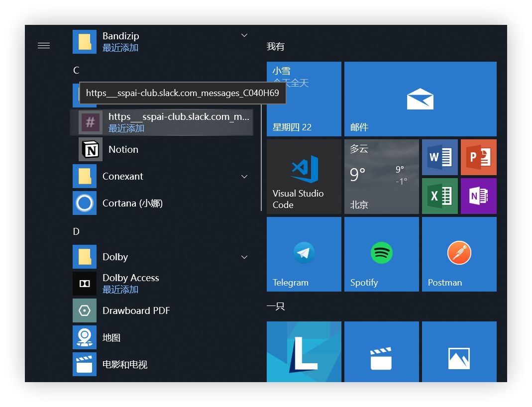Open the Drawboard PDF hexagon icon
532x407 pixels.
pos(85,310)
